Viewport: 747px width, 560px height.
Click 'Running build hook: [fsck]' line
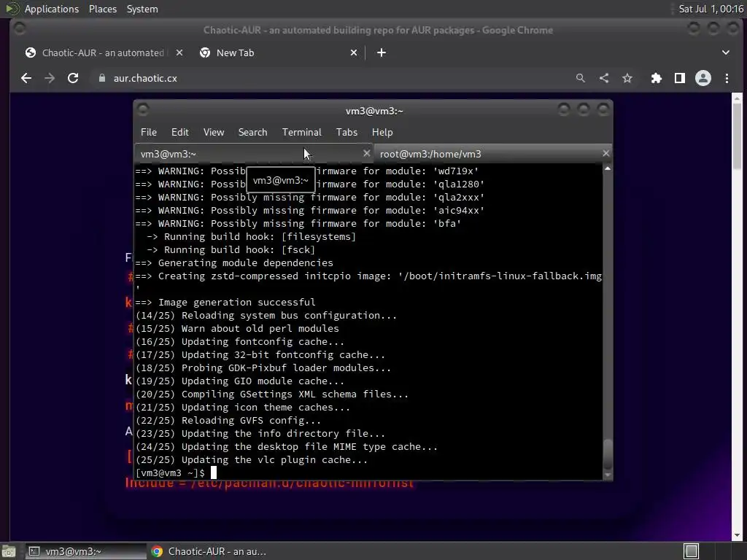point(239,249)
